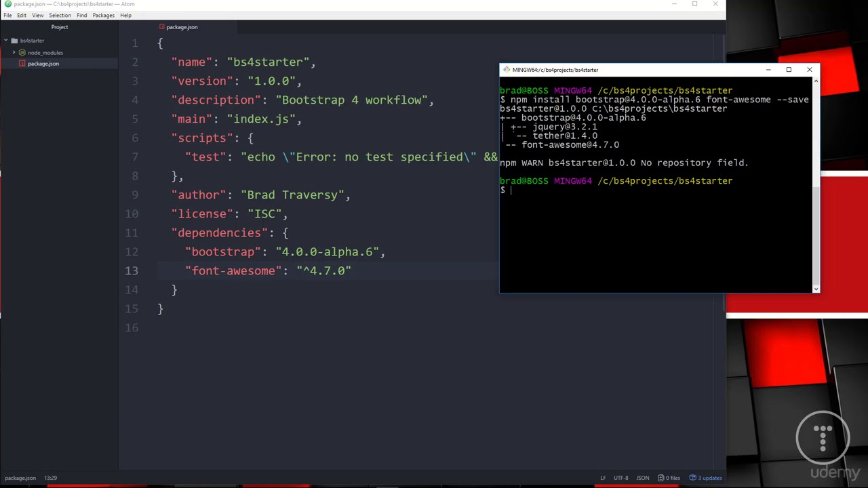The width and height of the screenshot is (868, 488).
Task: Maximize the MINGW64 terminal window
Action: (x=789, y=70)
